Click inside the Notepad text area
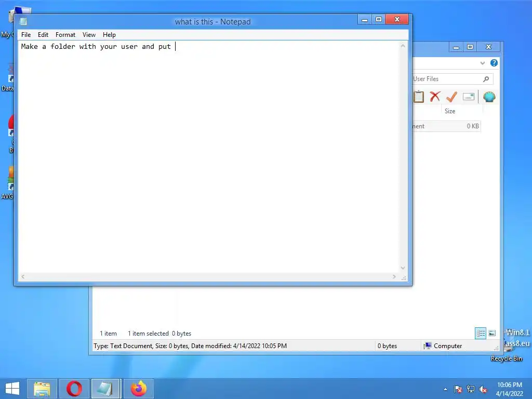 point(208,156)
